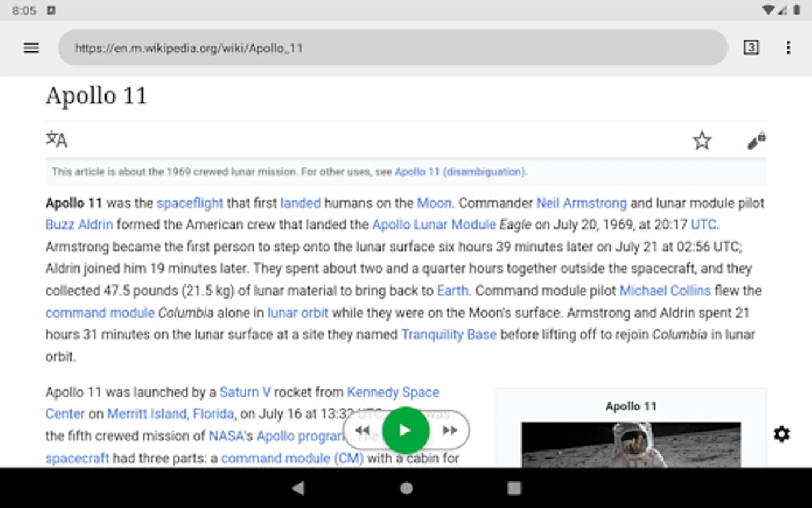The height and width of the screenshot is (508, 812).
Task: Open the article language selector
Action: click(56, 139)
